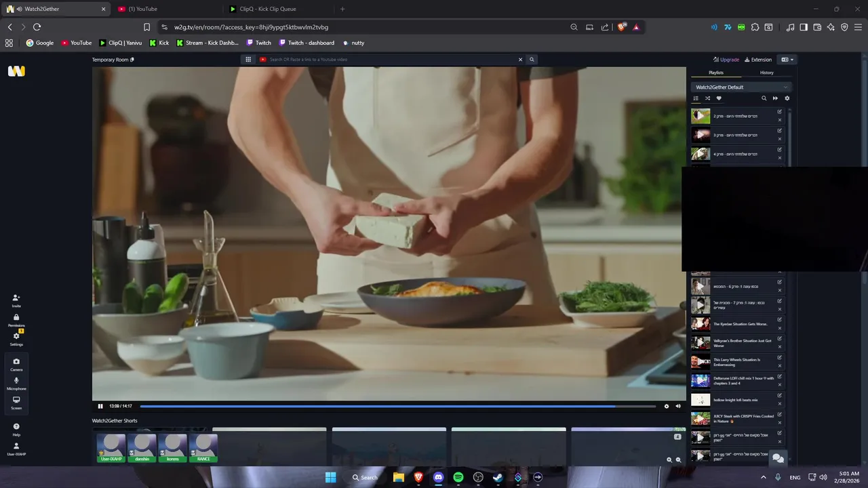
Task: Seek on the video progress bar
Action: point(397,406)
